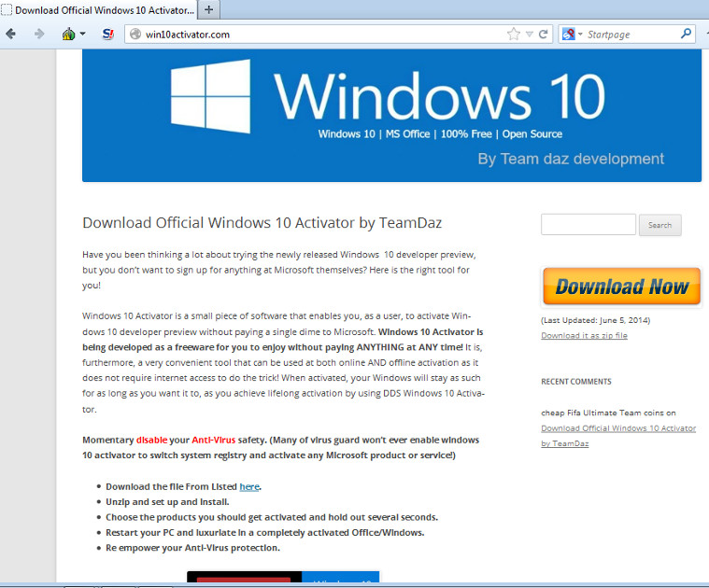Open the recent comment's post link
709x588 pixels.
618,436
